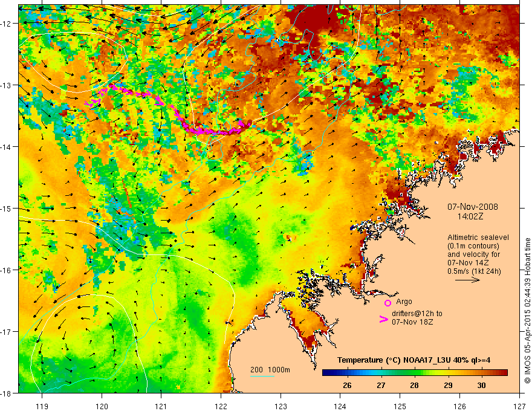Viewport: 532px width, 411px height.
Task: Click the color bar label 27
Action: 381,385
